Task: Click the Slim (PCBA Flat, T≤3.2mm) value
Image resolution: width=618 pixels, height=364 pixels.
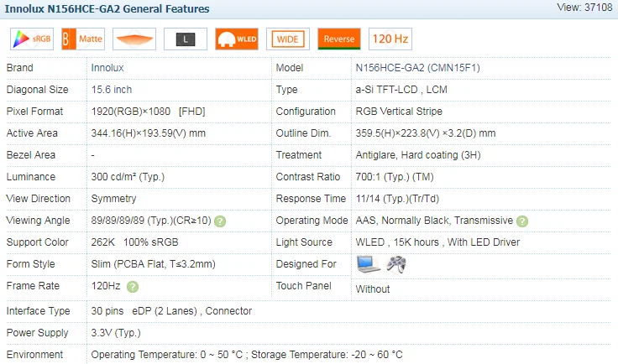Action: point(154,264)
